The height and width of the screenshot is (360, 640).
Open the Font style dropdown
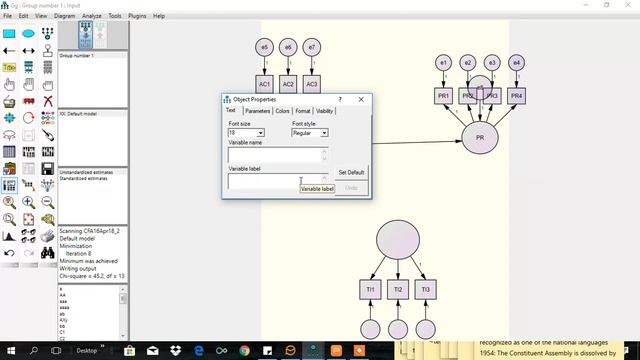tap(324, 133)
